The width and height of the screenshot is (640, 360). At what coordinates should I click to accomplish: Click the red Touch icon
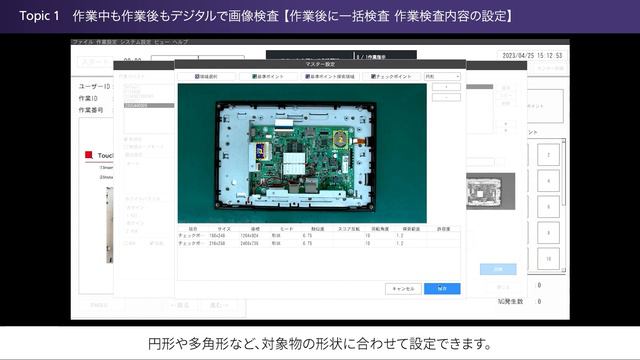click(89, 155)
